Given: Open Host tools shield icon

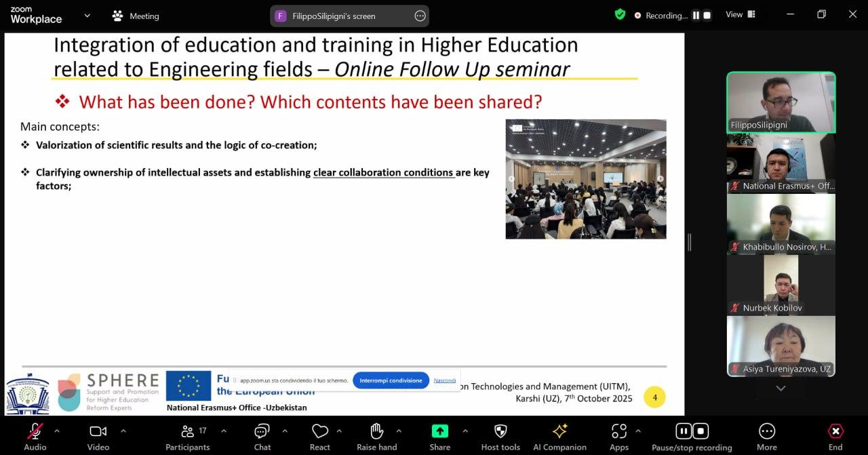Looking at the screenshot, I should [500, 432].
